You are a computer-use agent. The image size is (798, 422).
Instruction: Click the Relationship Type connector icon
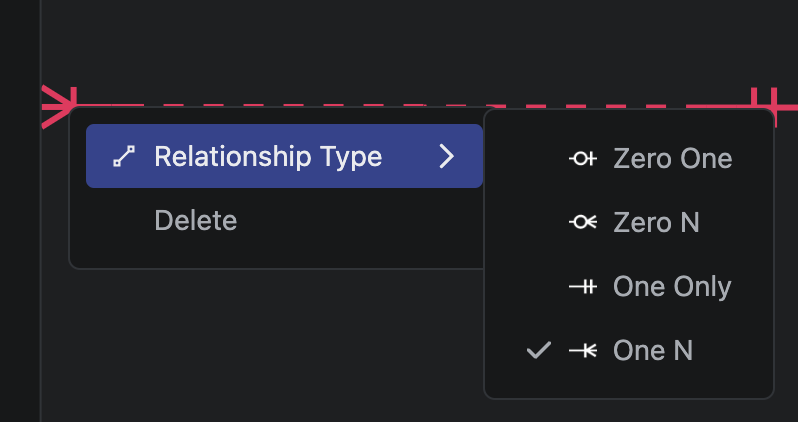click(x=123, y=157)
